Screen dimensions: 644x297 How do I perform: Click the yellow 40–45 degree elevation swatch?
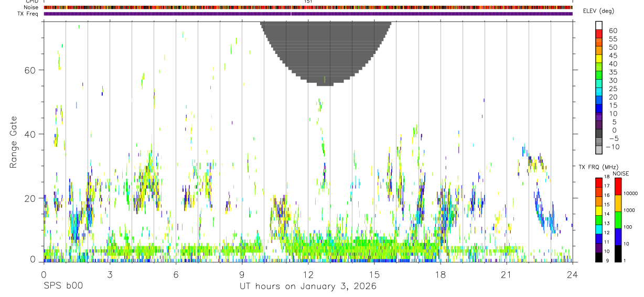pyautogui.click(x=599, y=59)
